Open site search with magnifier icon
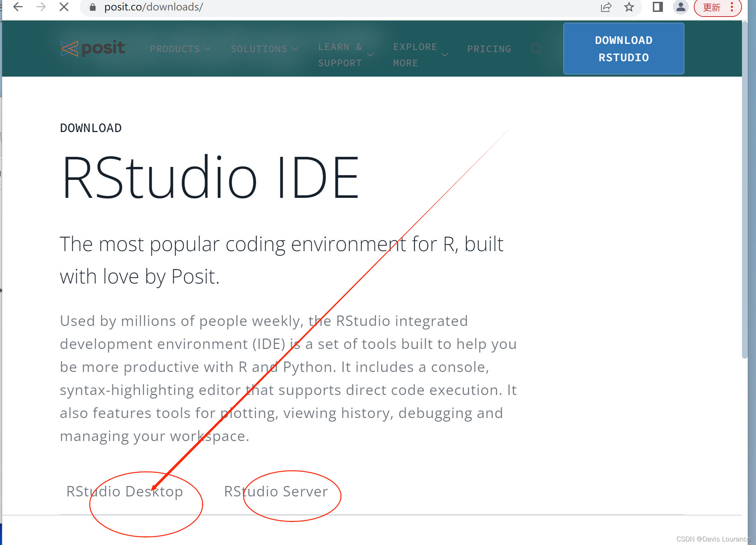756x545 pixels. 536,49
